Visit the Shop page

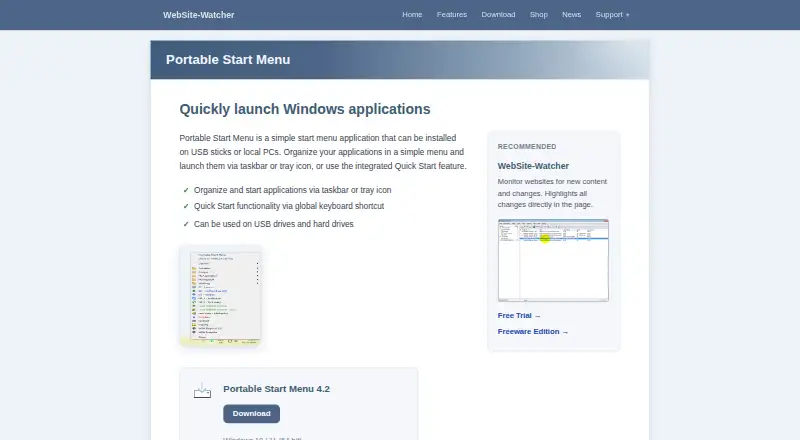coord(538,15)
